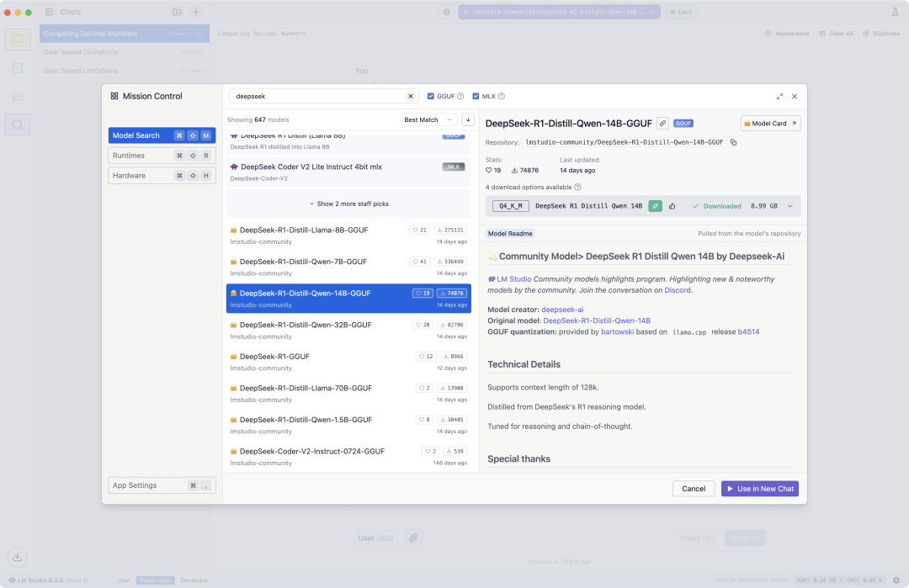Screen dimensions: 909x588
Task: Select DeepSeek-R1-Distill-Llama-8B-GGUF in the results
Action: coord(349,236)
